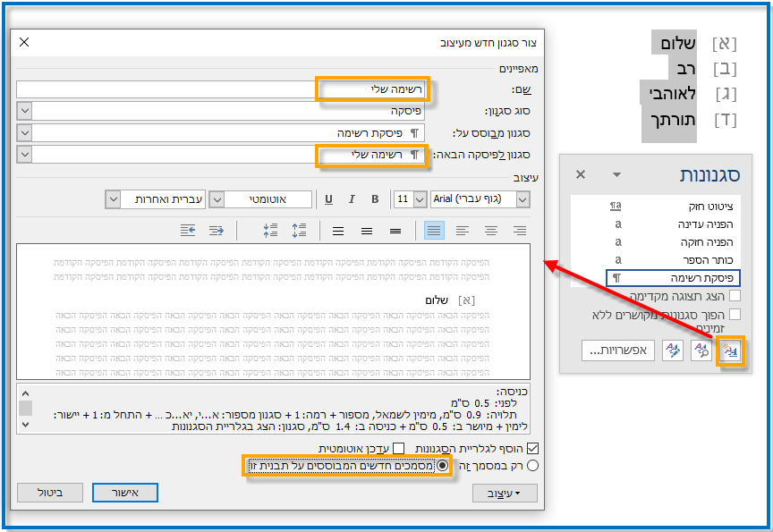Click the שם style name input field
The width and height of the screenshot is (773, 532).
point(220,89)
